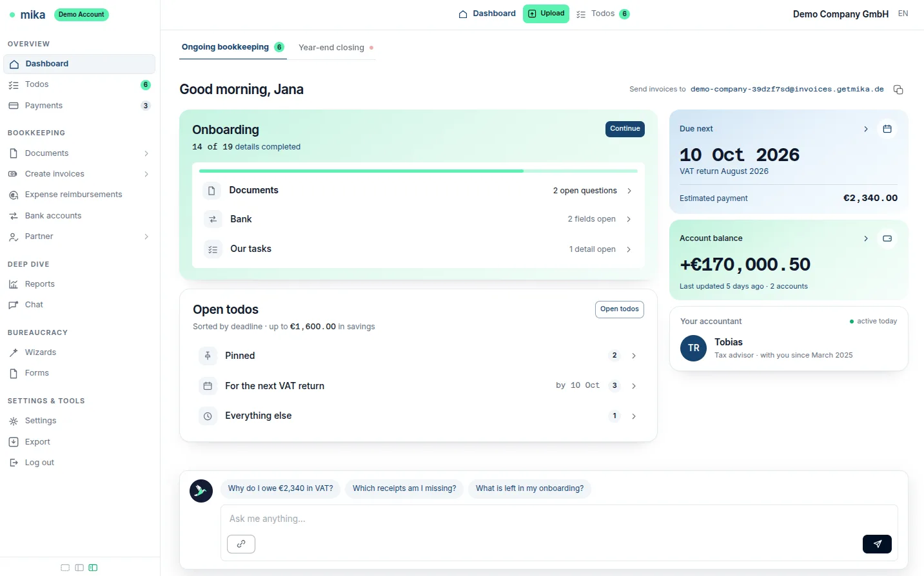Viewport: 924px width, 576px height.
Task: Ask Which receipts am I missing
Action: tap(404, 488)
